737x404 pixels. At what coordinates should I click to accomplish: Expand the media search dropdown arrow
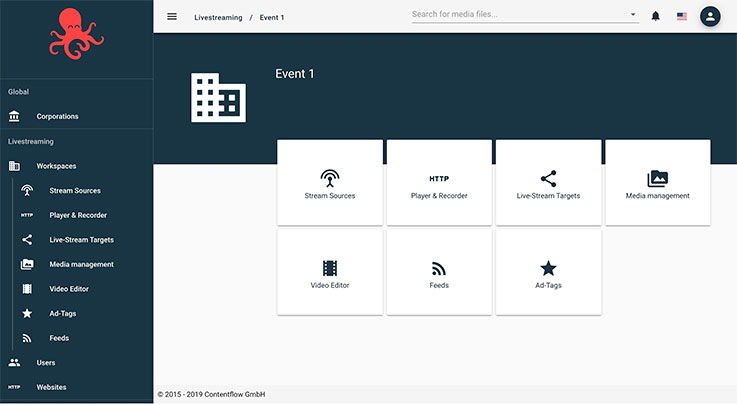(633, 15)
